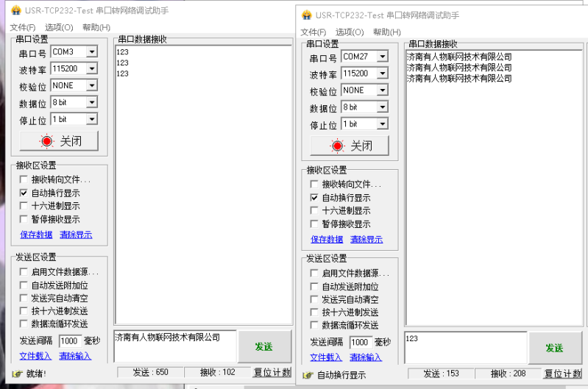Click the status bar icon beside 就绪!

click(x=17, y=374)
